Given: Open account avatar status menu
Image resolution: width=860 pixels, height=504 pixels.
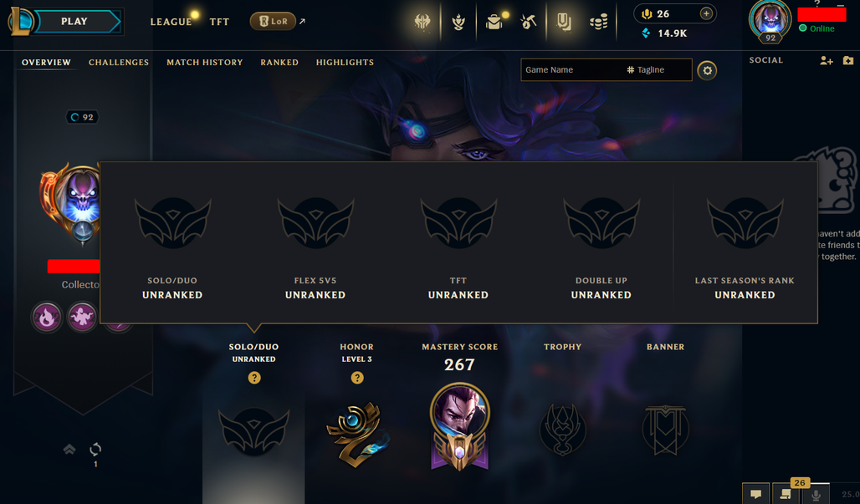Looking at the screenshot, I should [x=770, y=20].
